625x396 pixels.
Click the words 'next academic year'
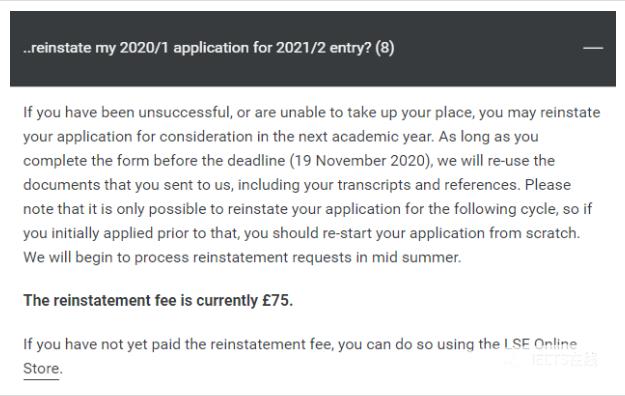coord(365,136)
